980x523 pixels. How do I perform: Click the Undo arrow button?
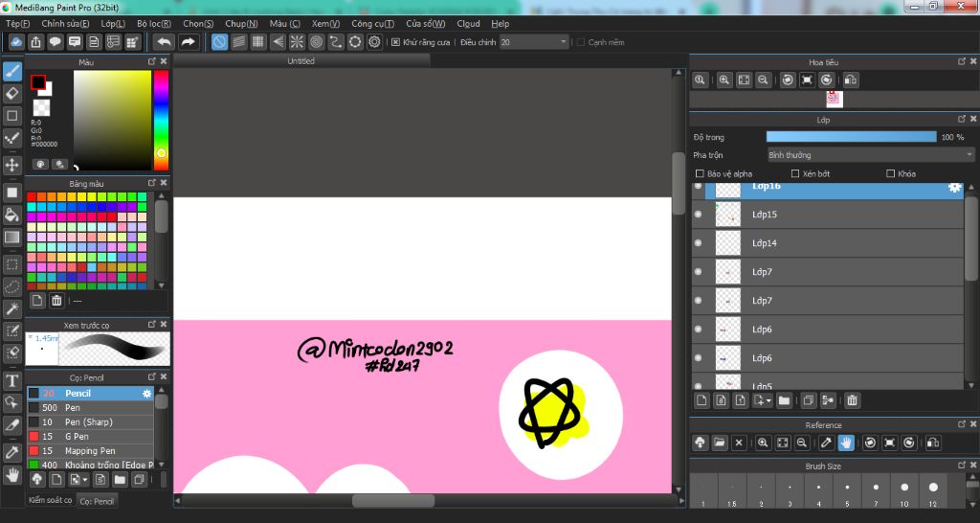point(164,42)
